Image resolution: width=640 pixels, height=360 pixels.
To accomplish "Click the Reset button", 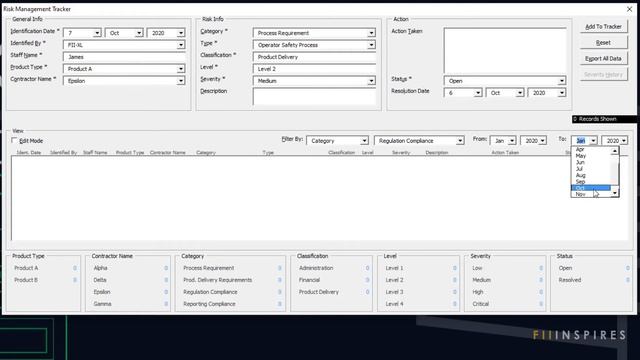I will (x=603, y=42).
